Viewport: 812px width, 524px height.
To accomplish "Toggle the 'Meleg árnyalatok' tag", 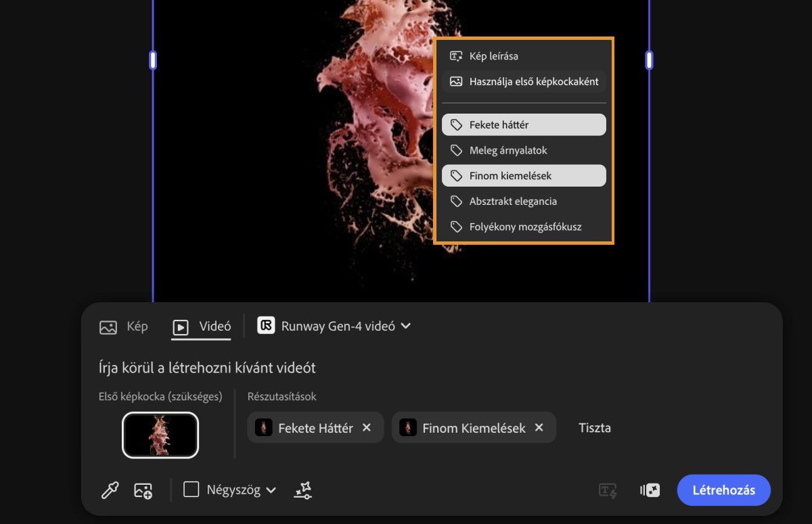I will click(524, 150).
